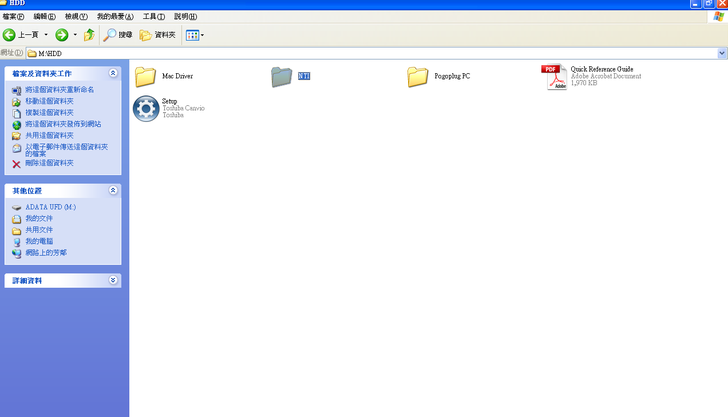Viewport: 728px width, 417px height.
Task: Open the Views layout button
Action: point(192,35)
